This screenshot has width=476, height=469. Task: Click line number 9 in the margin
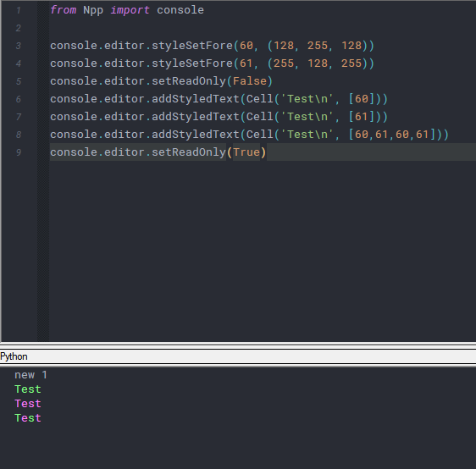pyautogui.click(x=19, y=152)
